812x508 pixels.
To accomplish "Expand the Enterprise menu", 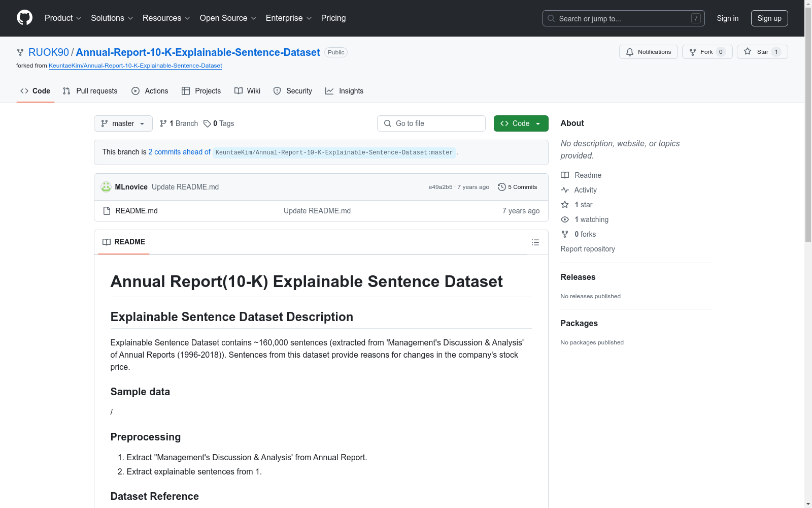I will [289, 18].
